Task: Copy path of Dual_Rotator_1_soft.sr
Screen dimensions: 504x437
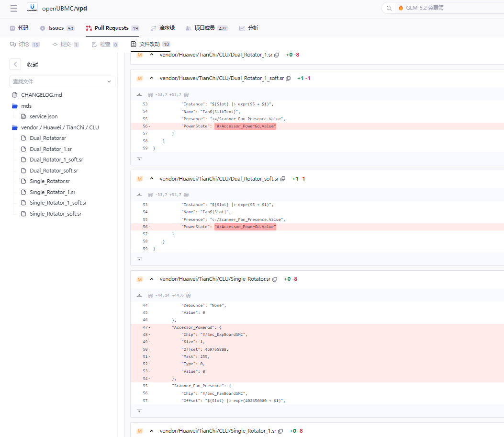Action: tap(288, 79)
